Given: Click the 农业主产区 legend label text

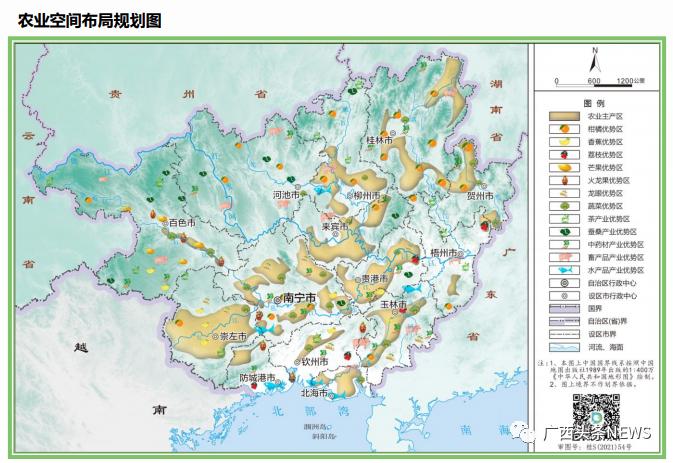Looking at the screenshot, I should [605, 116].
